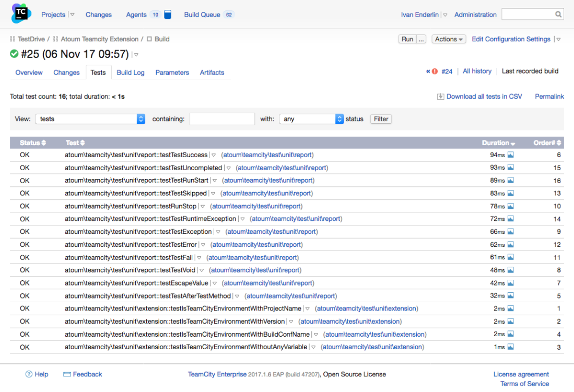Open duration graph icon for testTestError
Viewport: 574px width, 392px height.
point(511,244)
